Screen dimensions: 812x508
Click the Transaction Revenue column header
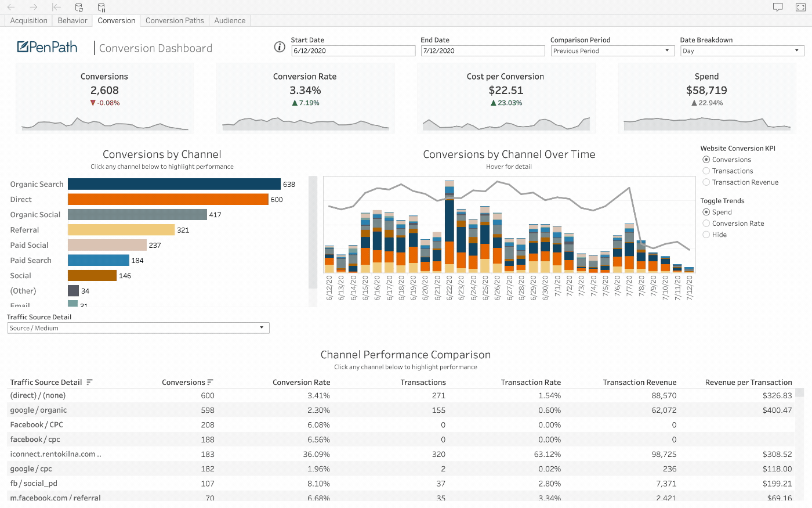640,382
